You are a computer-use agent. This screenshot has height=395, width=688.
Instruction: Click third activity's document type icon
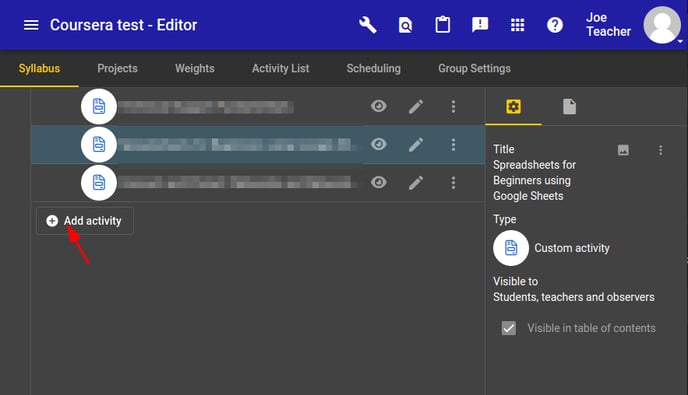[x=99, y=183]
